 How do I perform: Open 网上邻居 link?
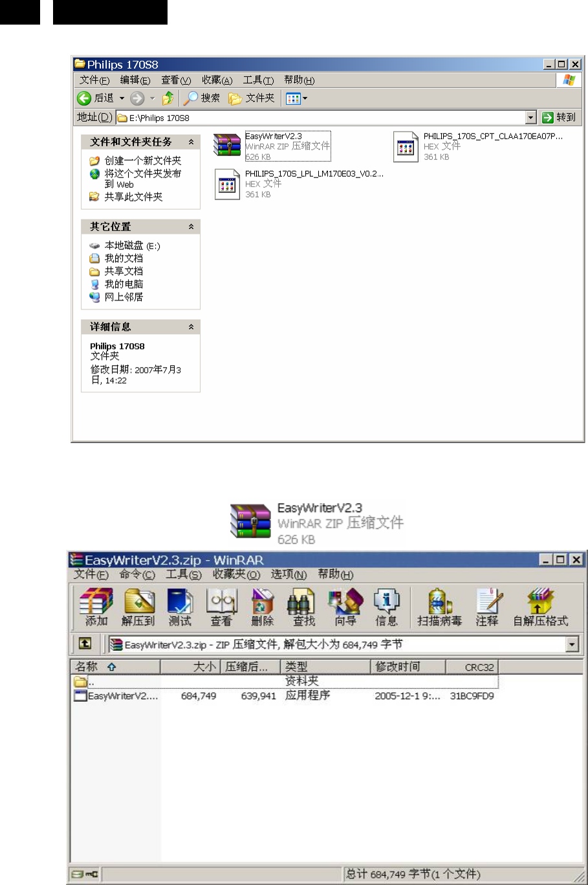pos(116,297)
